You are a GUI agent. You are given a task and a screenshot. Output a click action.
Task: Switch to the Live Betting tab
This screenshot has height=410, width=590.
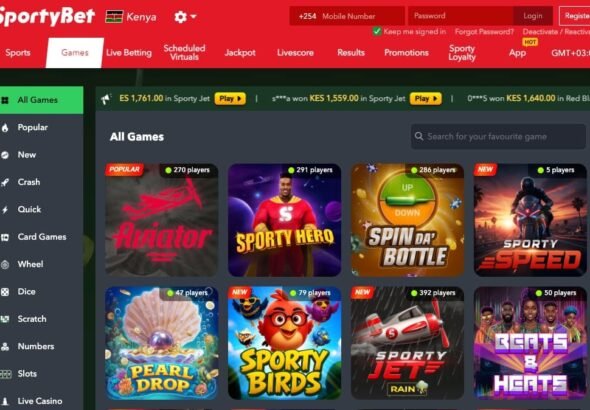point(129,53)
